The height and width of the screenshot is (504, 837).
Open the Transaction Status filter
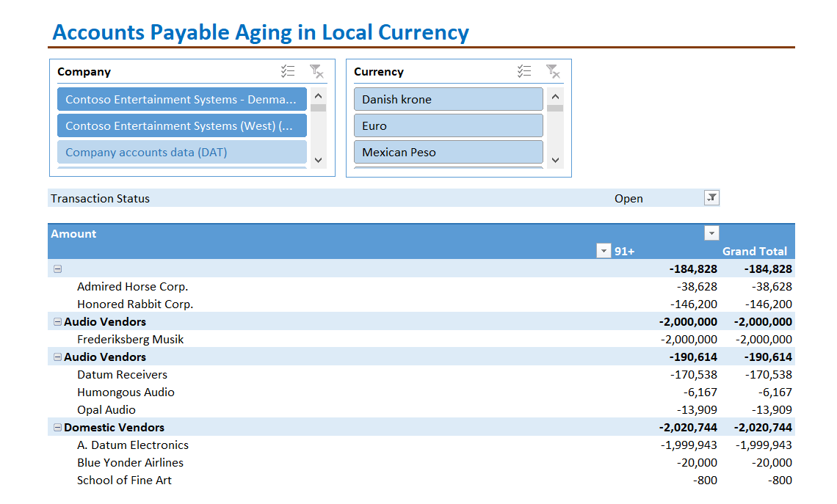(x=711, y=197)
